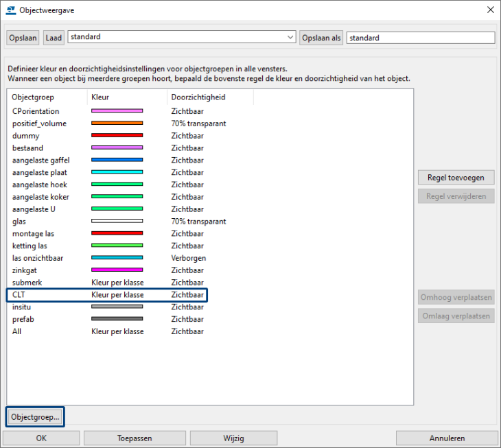This screenshot has height=448, width=501.
Task: Click the Opslaan button
Action: point(23,38)
